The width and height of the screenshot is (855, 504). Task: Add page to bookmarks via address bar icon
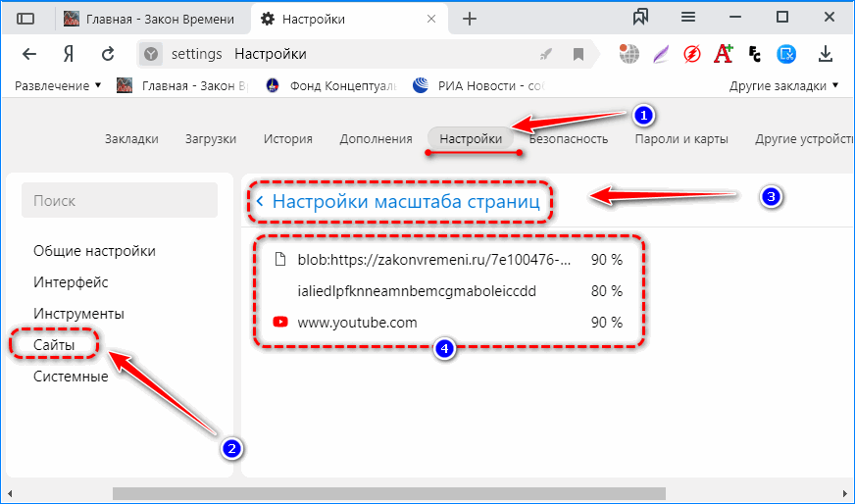click(578, 54)
